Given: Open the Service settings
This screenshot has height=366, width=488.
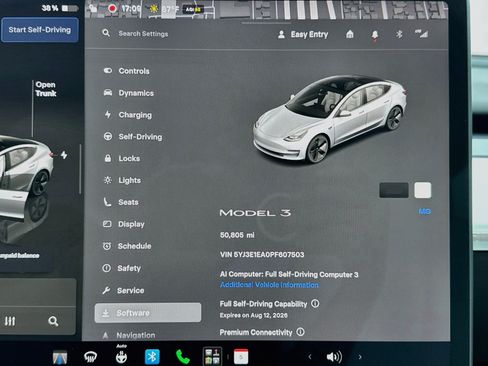Looking at the screenshot, I should pyautogui.click(x=123, y=290).
